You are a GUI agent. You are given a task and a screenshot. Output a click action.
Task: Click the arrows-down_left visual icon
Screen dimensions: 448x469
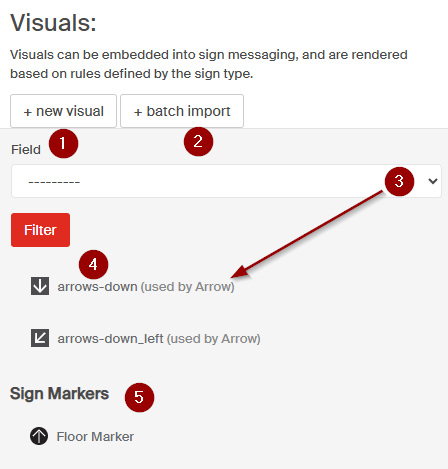pyautogui.click(x=40, y=338)
